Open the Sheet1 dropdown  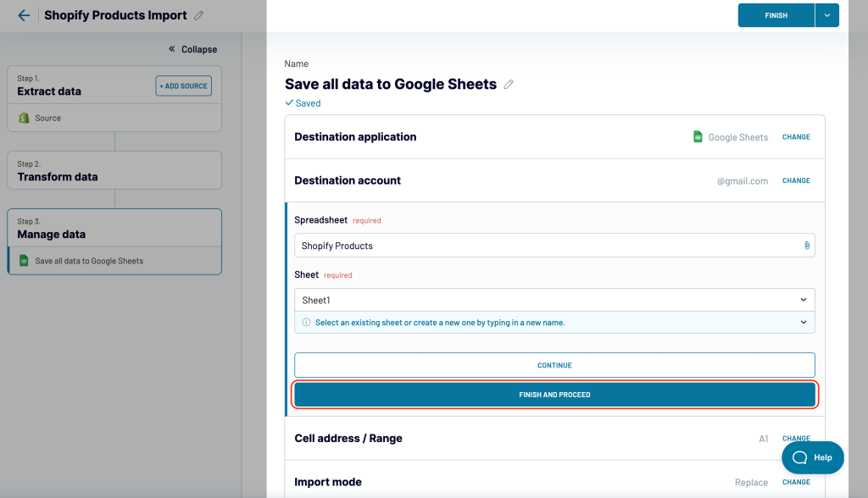click(554, 300)
